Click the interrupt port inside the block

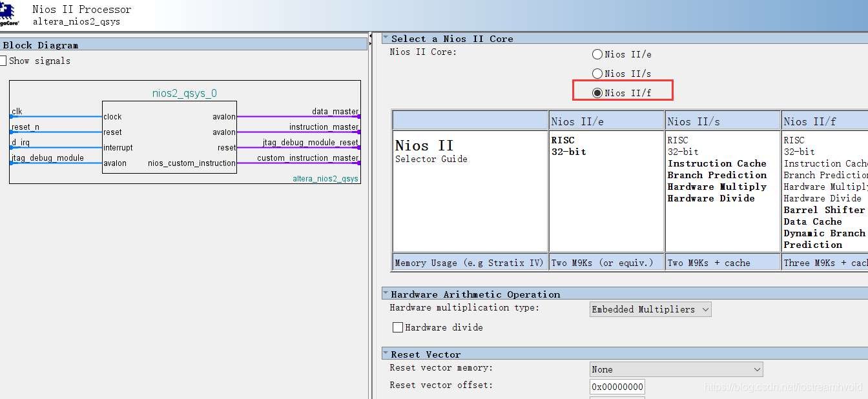pos(118,148)
